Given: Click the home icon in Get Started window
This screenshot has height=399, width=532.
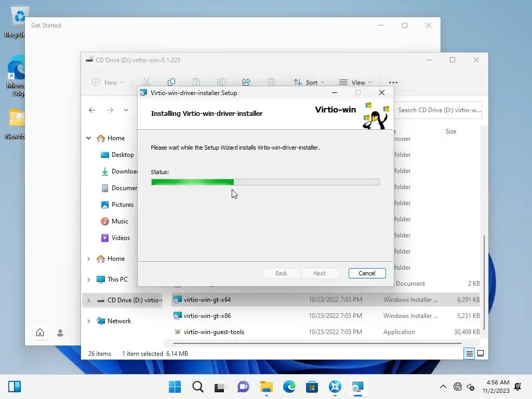Looking at the screenshot, I should click(40, 332).
